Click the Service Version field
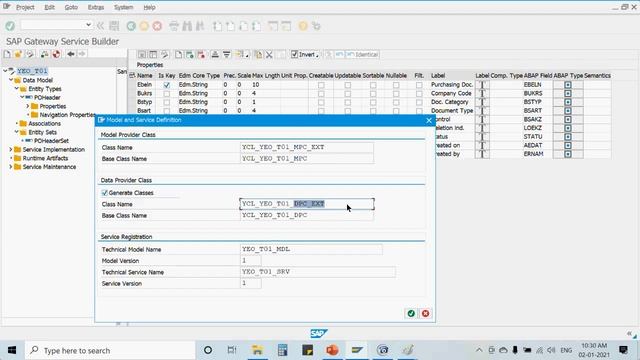This screenshot has width=640, height=360. [251, 283]
